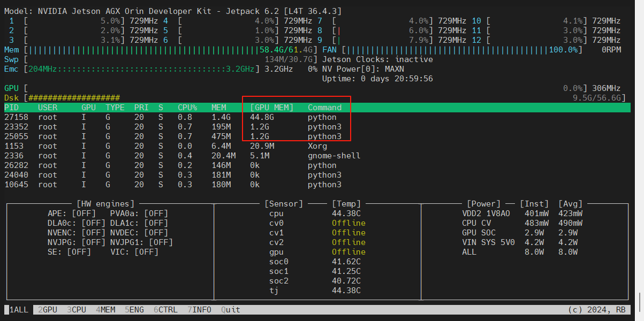Click the Uptime: 0 days 20:59:56 text
Image resolution: width=644 pixels, height=321 pixels.
[x=377, y=79]
